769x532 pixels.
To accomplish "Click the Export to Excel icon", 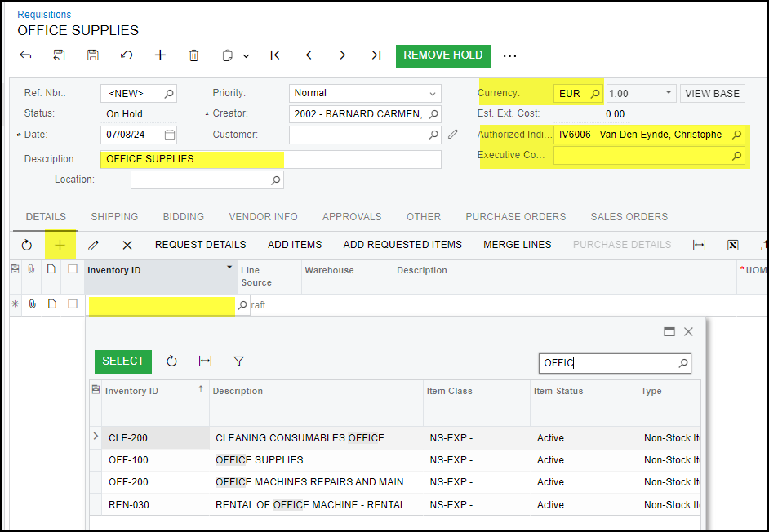I will (x=732, y=245).
